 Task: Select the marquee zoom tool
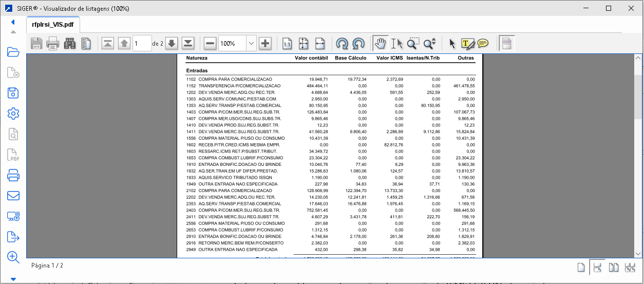click(413, 44)
